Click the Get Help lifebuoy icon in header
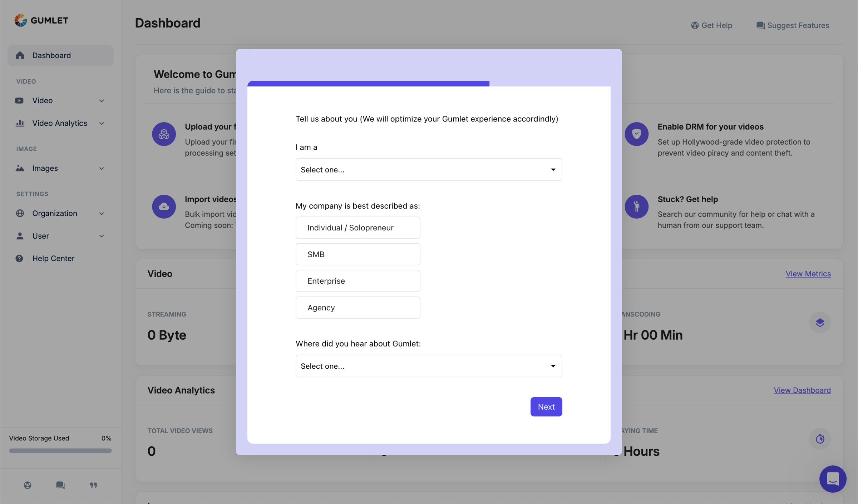858x504 pixels. [x=695, y=25]
